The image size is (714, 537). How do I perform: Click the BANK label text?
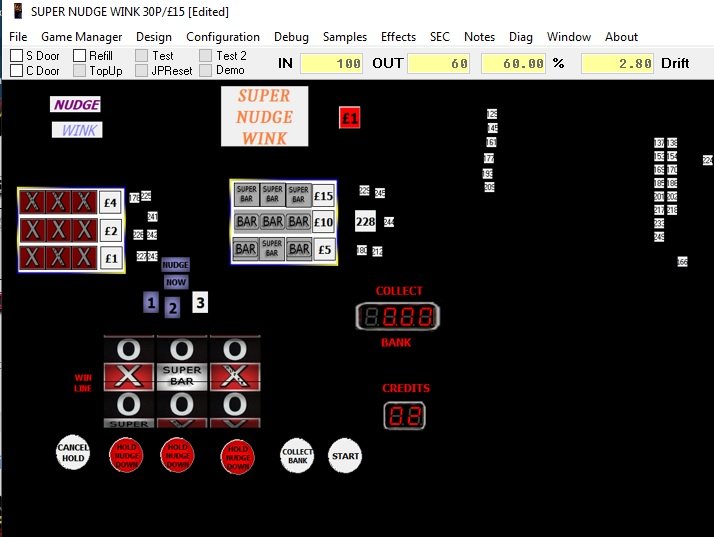coord(396,343)
